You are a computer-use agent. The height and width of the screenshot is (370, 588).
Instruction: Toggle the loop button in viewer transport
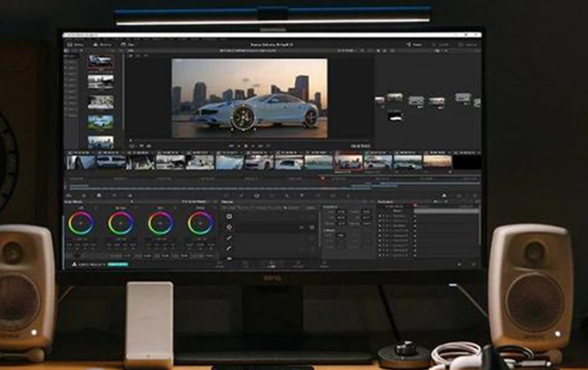point(268,146)
